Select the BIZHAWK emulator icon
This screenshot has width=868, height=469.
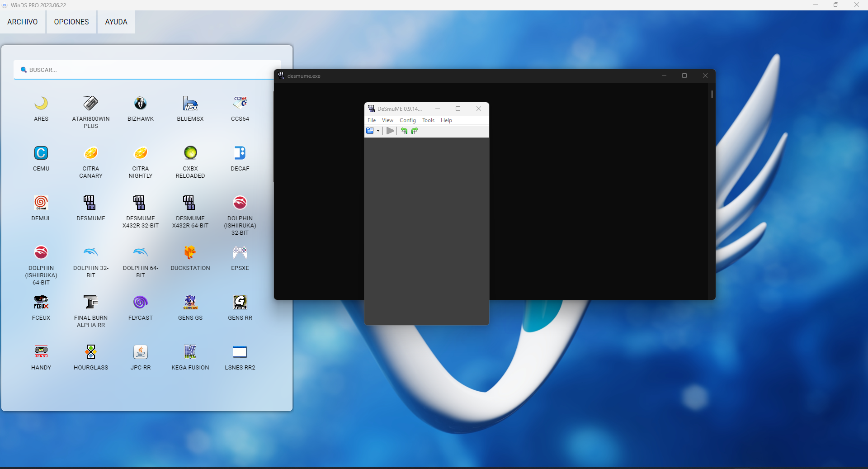click(x=141, y=104)
